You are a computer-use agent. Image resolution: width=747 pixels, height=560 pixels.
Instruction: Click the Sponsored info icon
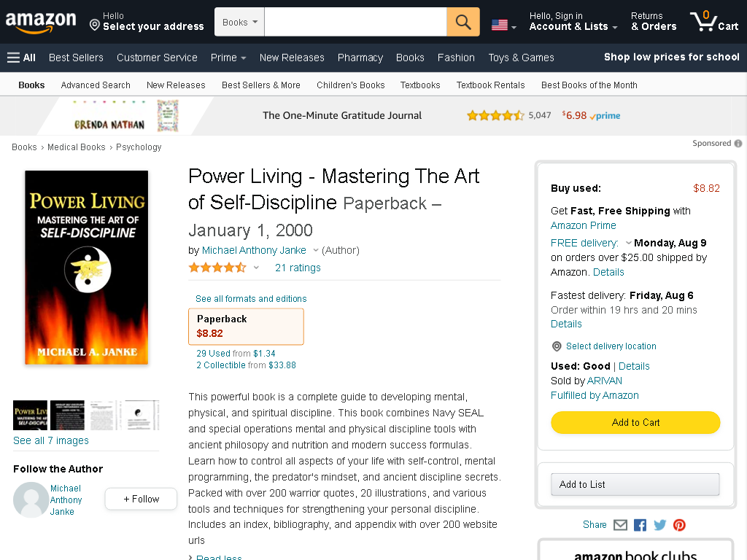coord(738,144)
